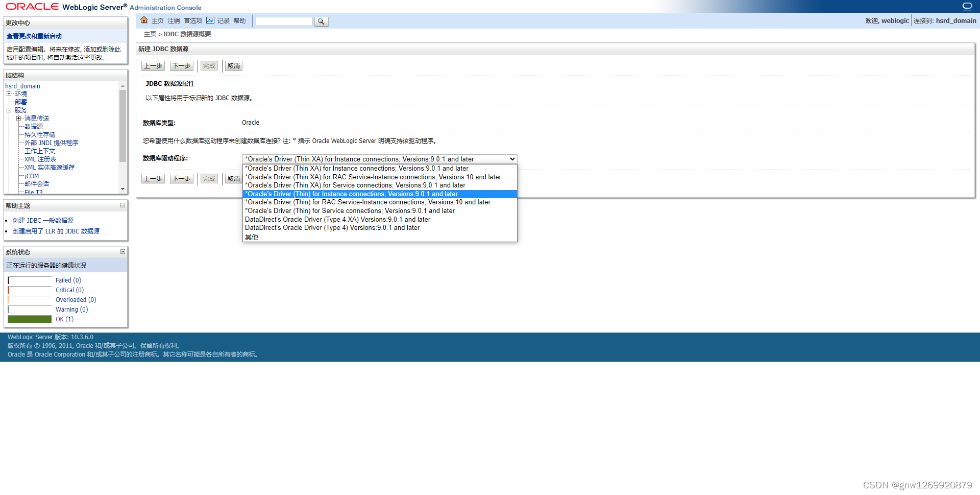Click the record image icon beside 记录
Image resolution: width=980 pixels, height=495 pixels.
(210, 20)
